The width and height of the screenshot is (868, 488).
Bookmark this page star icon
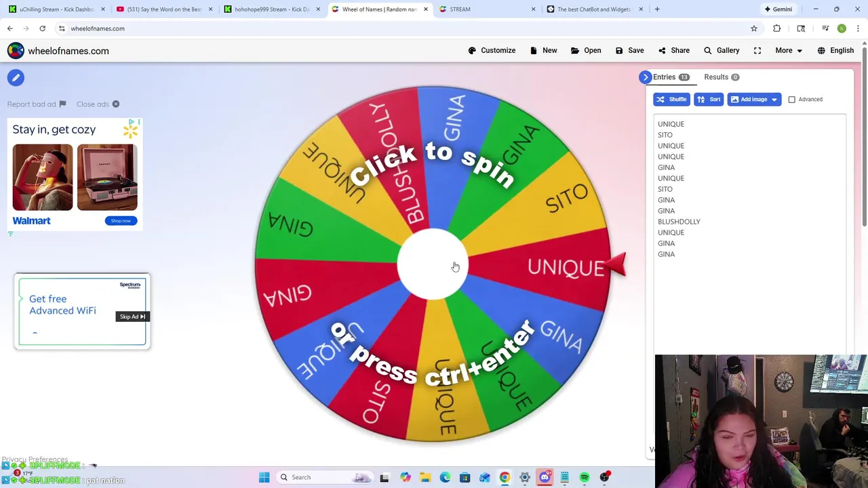[x=753, y=28]
